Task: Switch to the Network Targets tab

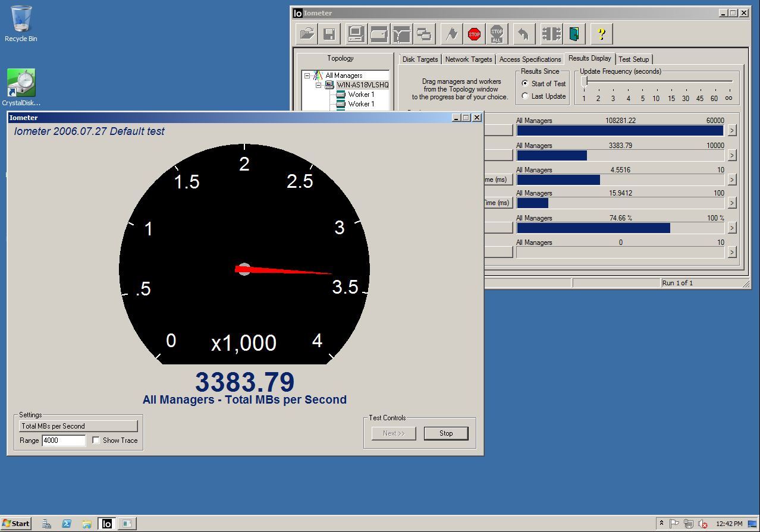Action: click(x=469, y=59)
